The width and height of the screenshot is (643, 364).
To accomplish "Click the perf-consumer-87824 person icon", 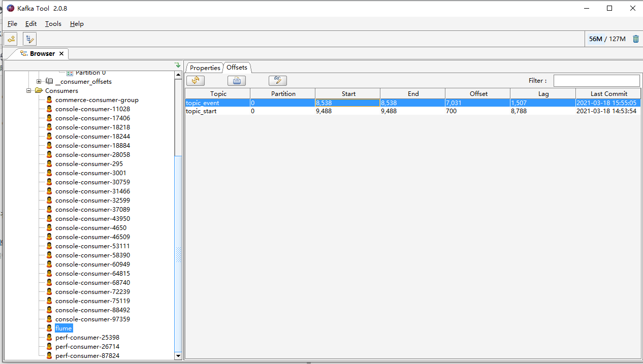I will pyautogui.click(x=49, y=356).
